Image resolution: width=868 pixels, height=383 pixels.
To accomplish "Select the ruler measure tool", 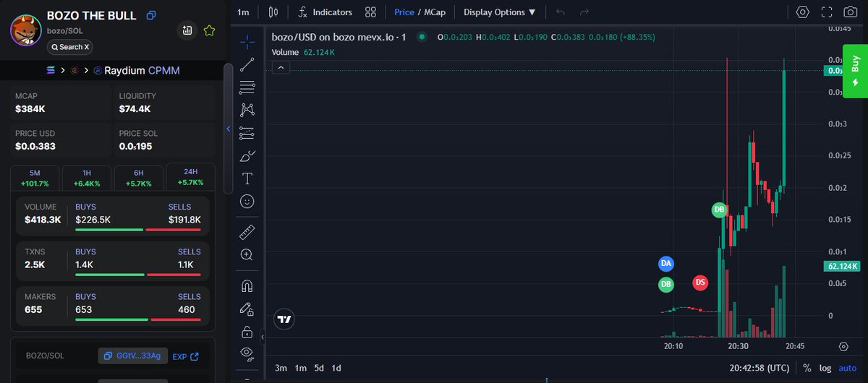I will coord(247,232).
